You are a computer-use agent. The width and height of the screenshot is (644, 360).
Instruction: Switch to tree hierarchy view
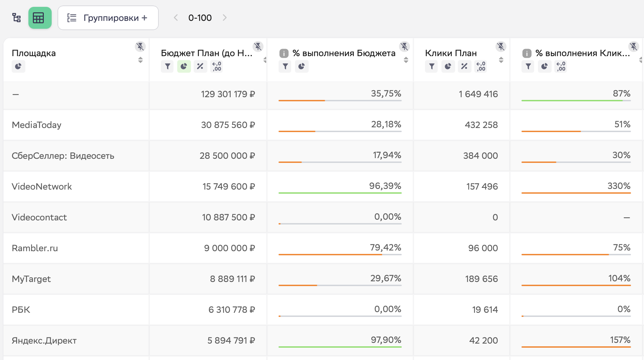click(x=16, y=18)
